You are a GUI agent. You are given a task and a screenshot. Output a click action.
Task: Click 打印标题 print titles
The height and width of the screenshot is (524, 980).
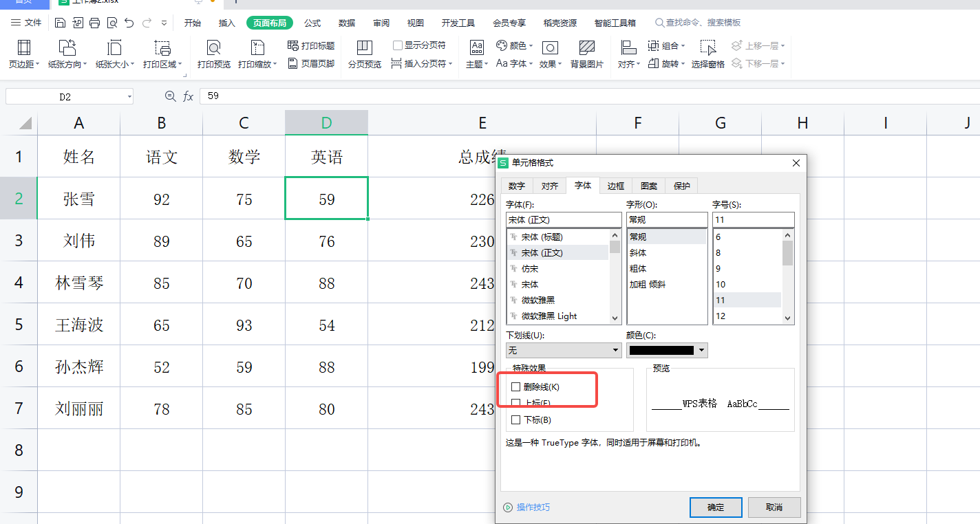(311, 45)
